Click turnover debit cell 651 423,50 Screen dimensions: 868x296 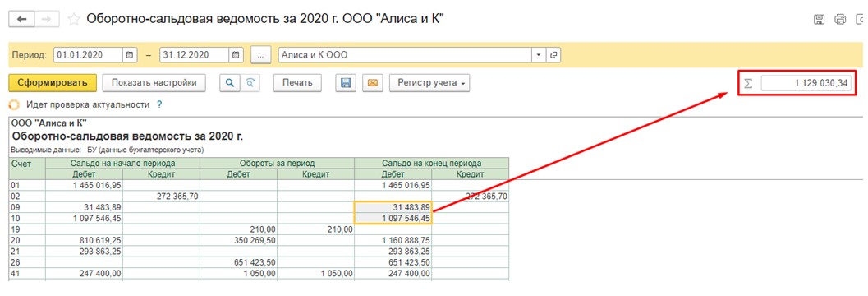[x=239, y=262]
